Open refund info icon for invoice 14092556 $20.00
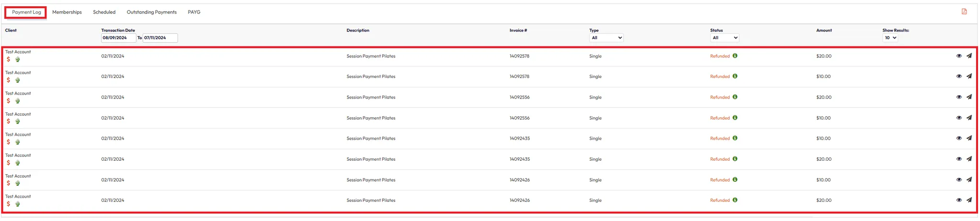 tap(735, 97)
